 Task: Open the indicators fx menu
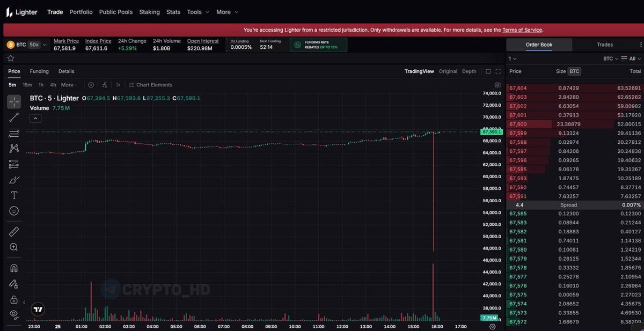[105, 85]
